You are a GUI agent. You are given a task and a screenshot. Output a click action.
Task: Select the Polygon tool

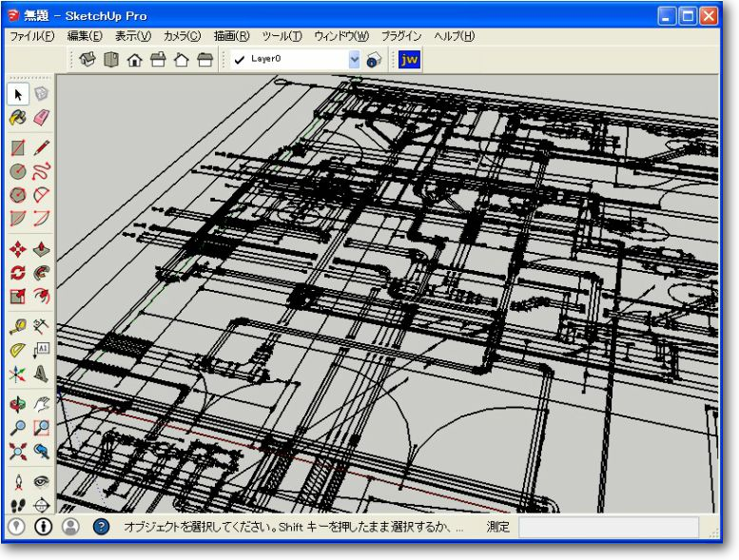coord(18,195)
